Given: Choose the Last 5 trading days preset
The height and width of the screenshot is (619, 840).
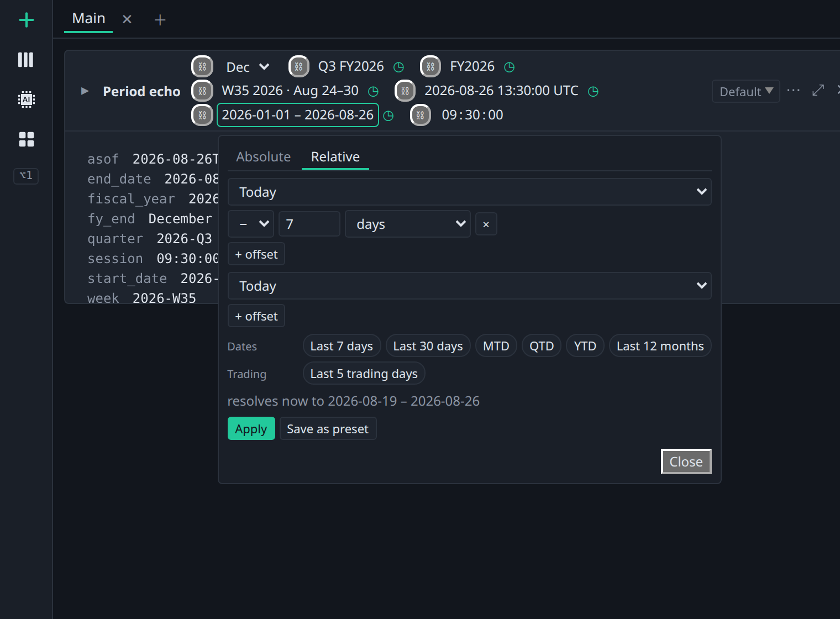Looking at the screenshot, I should [364, 374].
